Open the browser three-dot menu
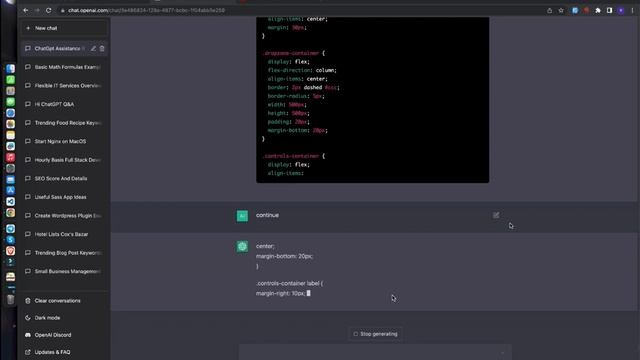Image resolution: width=640 pixels, height=360 pixels. point(632,11)
